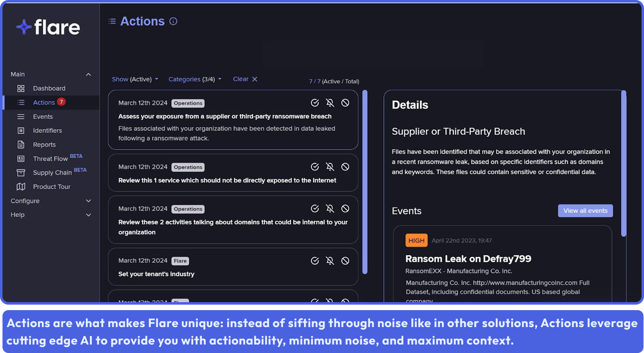Viewport: 644px width, 353px height.
Task: Snooze the exposed service action
Action: [330, 167]
